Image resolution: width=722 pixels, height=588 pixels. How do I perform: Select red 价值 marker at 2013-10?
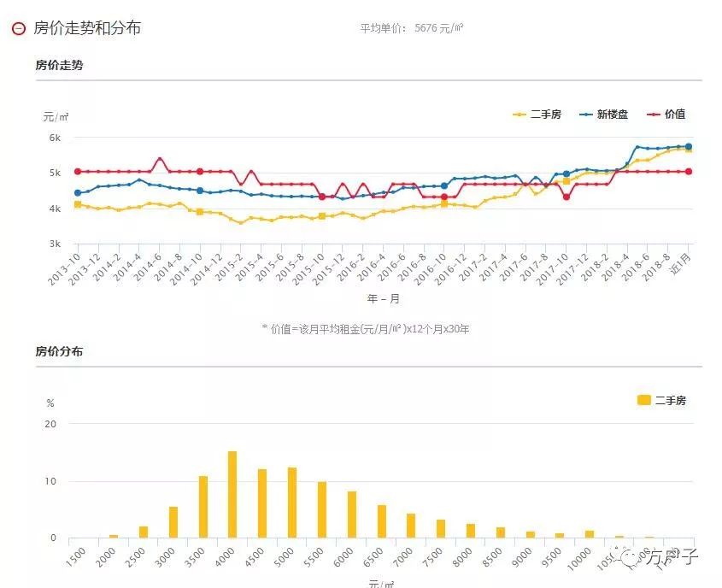(78, 171)
